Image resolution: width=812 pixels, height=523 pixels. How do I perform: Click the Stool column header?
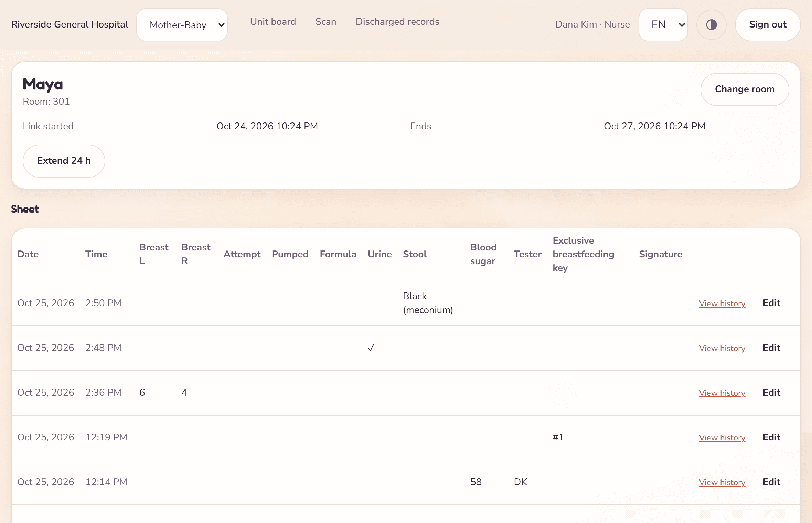tap(415, 254)
